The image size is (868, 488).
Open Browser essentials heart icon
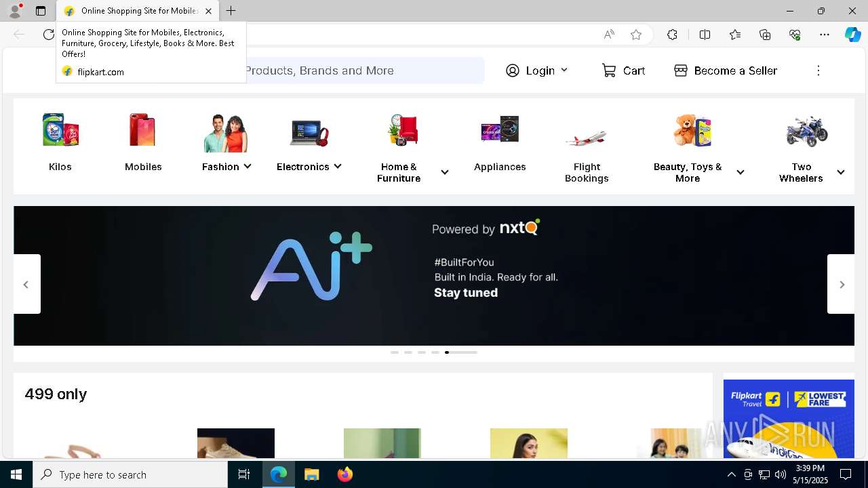[795, 35]
